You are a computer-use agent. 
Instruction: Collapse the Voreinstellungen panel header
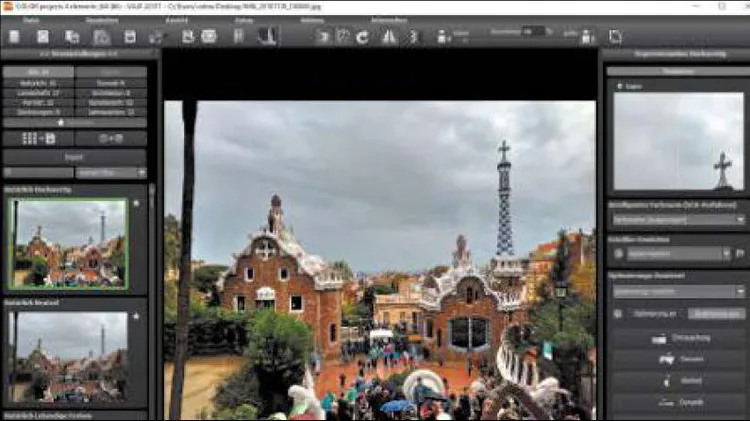[x=79, y=54]
